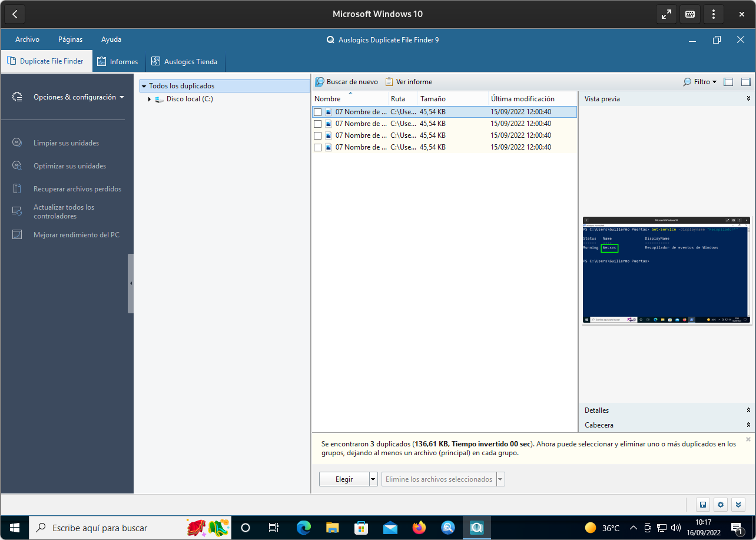This screenshot has height=540, width=756.
Task: Click the Limpiar sus unidades icon
Action: pyautogui.click(x=17, y=143)
